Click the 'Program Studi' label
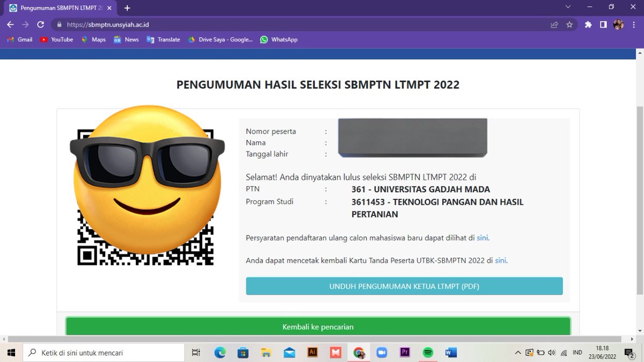This screenshot has height=362, width=644. (270, 202)
